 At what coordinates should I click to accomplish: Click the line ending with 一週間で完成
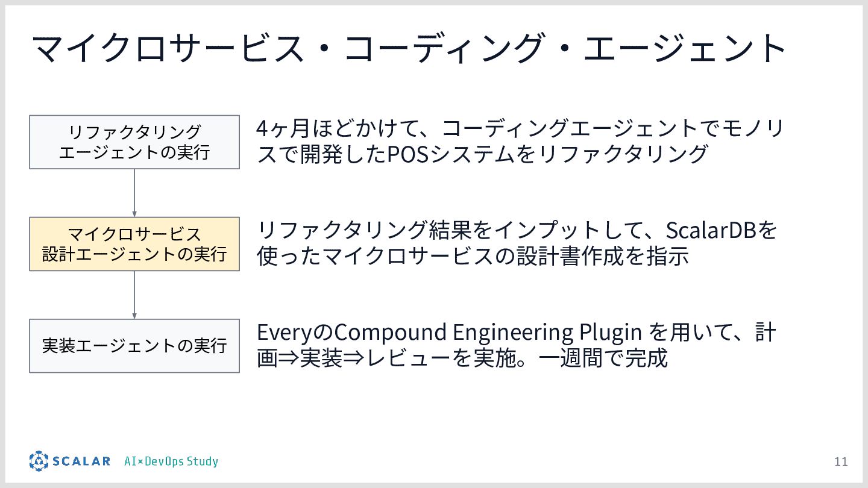462,358
